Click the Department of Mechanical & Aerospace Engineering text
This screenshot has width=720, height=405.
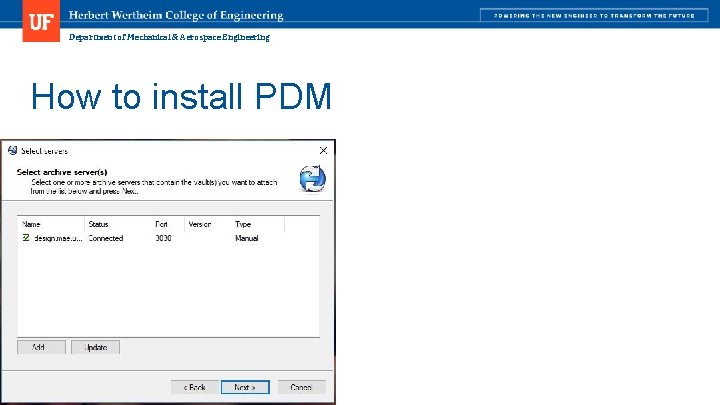(x=169, y=37)
